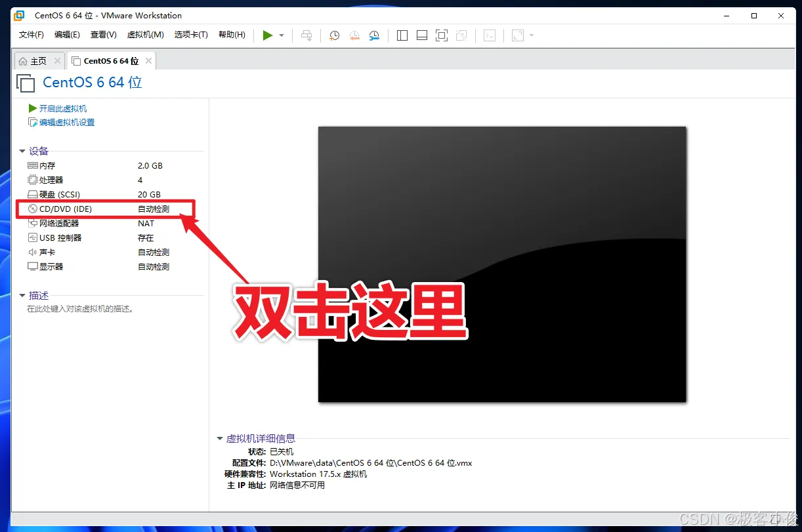Viewport: 802px width, 532px height.
Task: Click the Workstation 17.5.x 虚拟机 compatibility text
Action: (x=318, y=474)
